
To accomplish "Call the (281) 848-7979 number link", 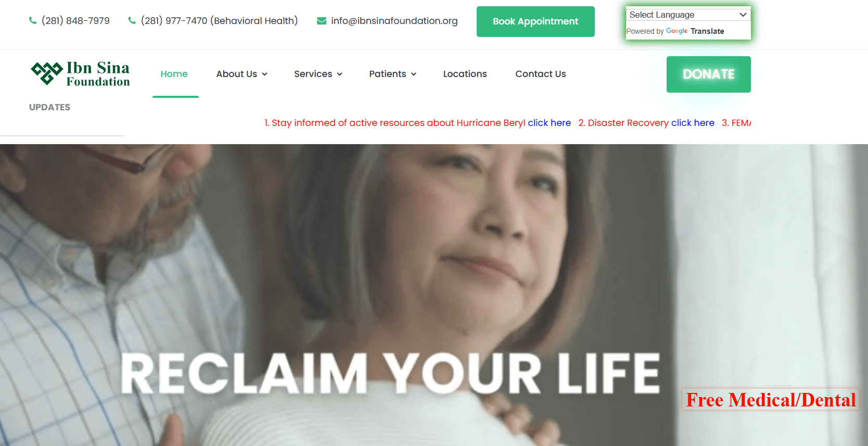I will pyautogui.click(x=75, y=21).
